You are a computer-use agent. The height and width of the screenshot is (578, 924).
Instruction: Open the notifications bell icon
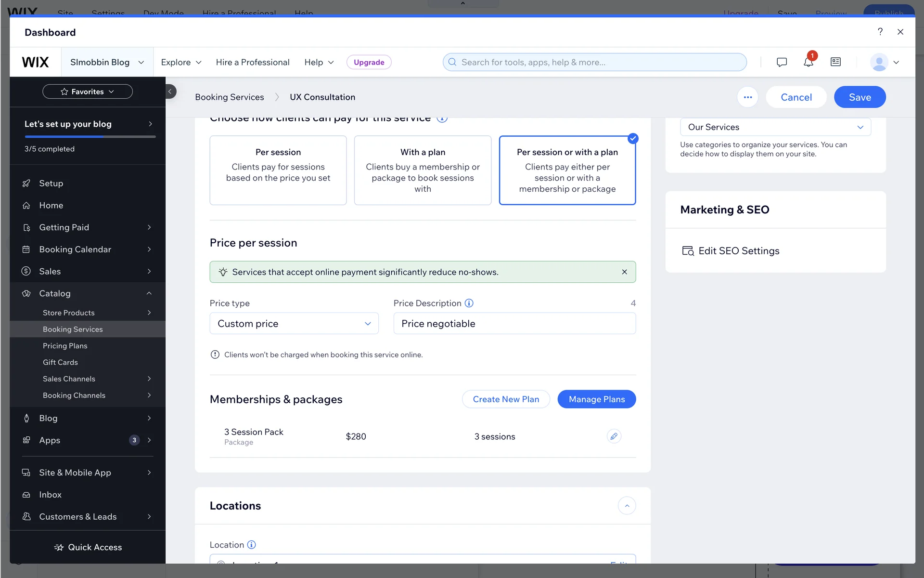[x=808, y=62]
